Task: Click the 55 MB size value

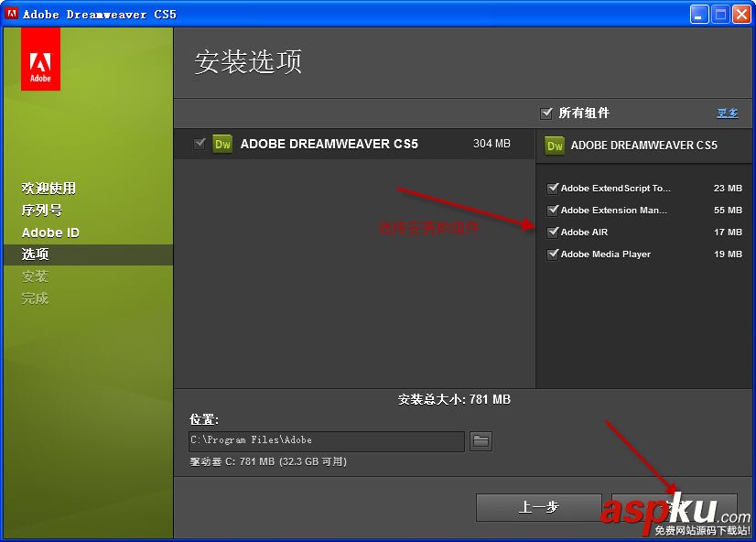Action: (728, 211)
